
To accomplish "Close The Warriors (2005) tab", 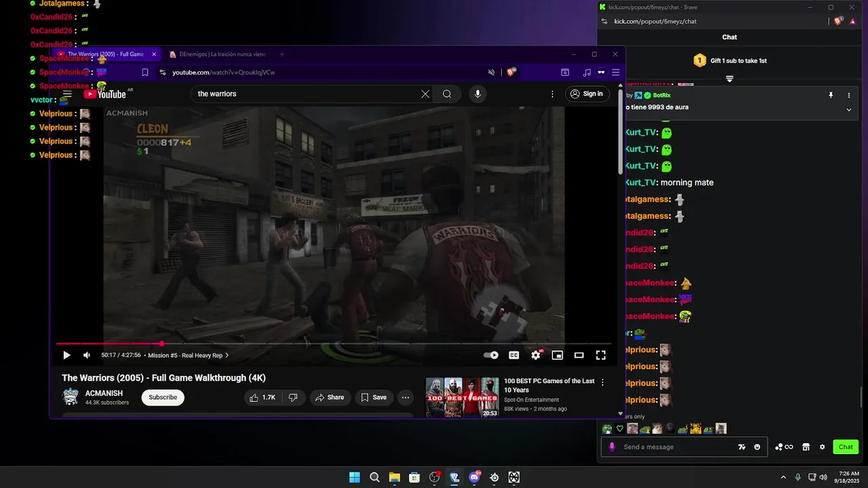I will click(154, 54).
